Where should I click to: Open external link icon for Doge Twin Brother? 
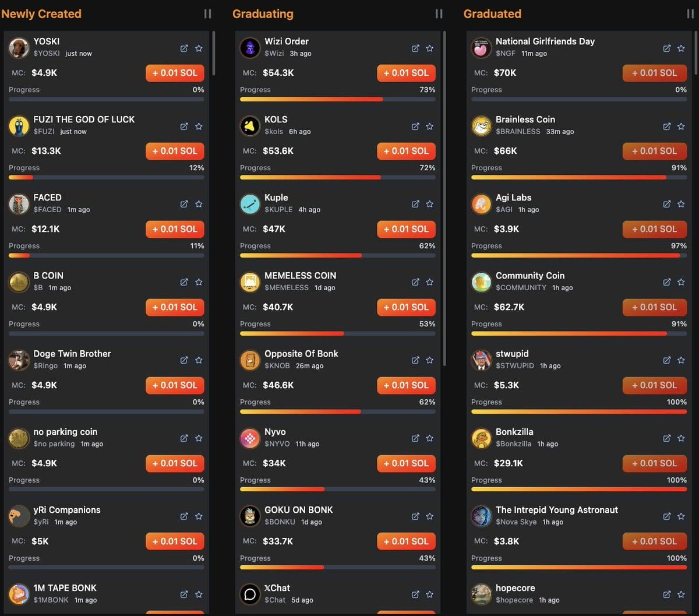click(x=184, y=361)
